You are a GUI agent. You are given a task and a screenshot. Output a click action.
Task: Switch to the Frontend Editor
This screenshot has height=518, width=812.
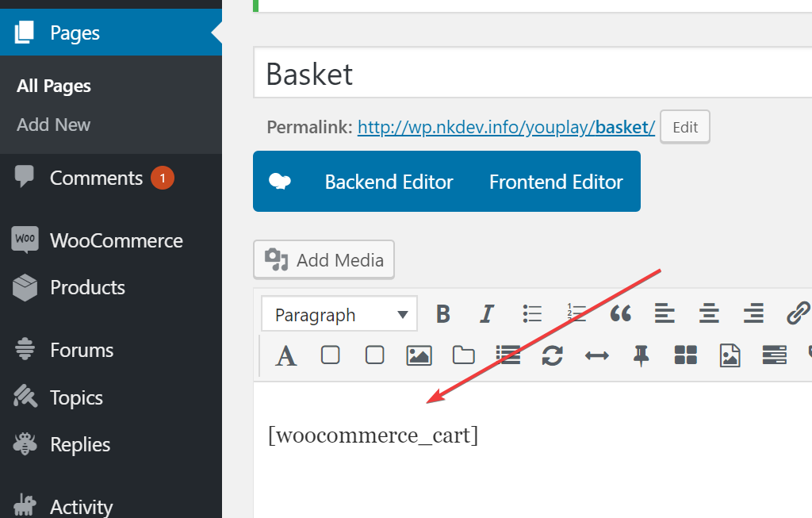tap(556, 182)
